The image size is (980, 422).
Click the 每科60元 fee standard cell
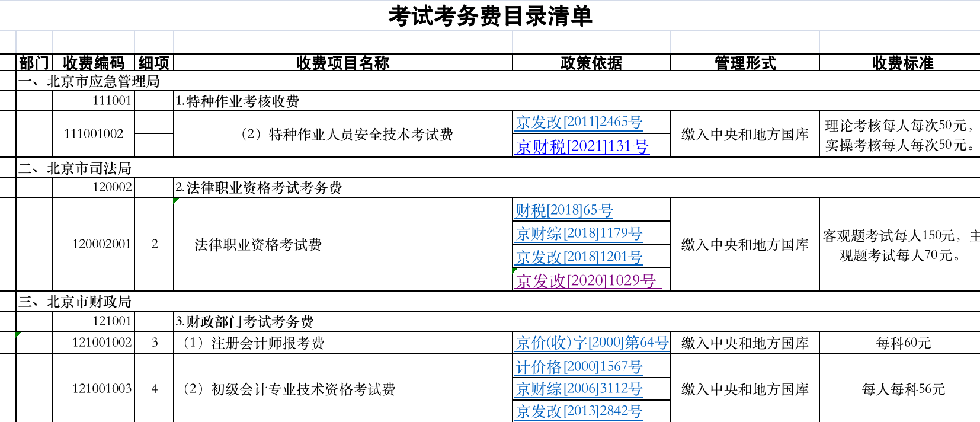point(903,343)
